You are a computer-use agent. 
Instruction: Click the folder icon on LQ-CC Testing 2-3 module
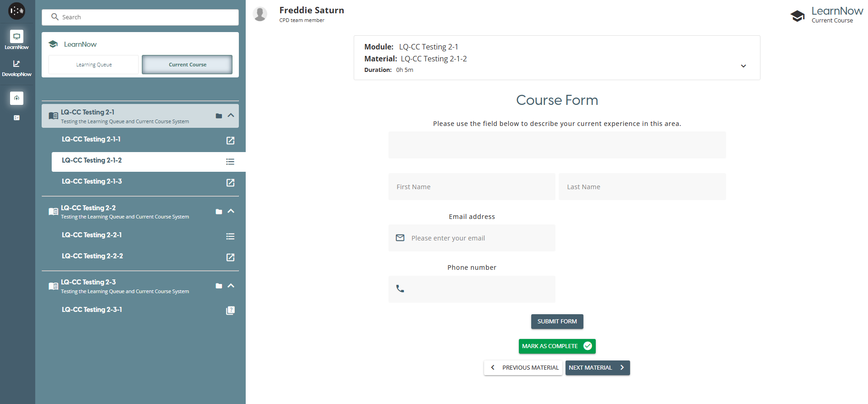219,286
